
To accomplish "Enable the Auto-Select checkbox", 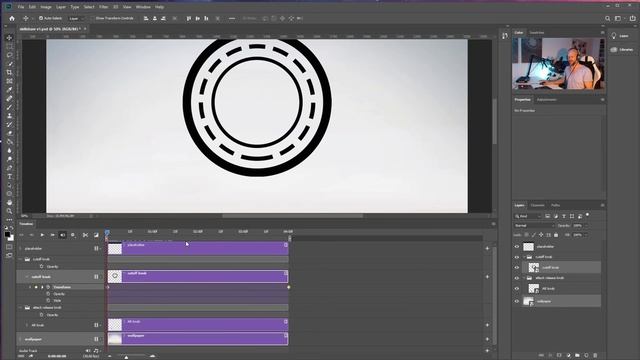I will point(41,18).
